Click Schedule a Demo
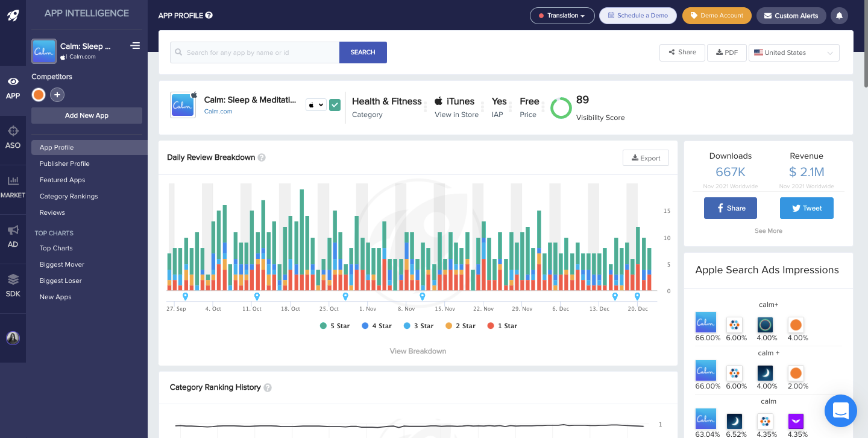868x438 pixels. pos(638,16)
